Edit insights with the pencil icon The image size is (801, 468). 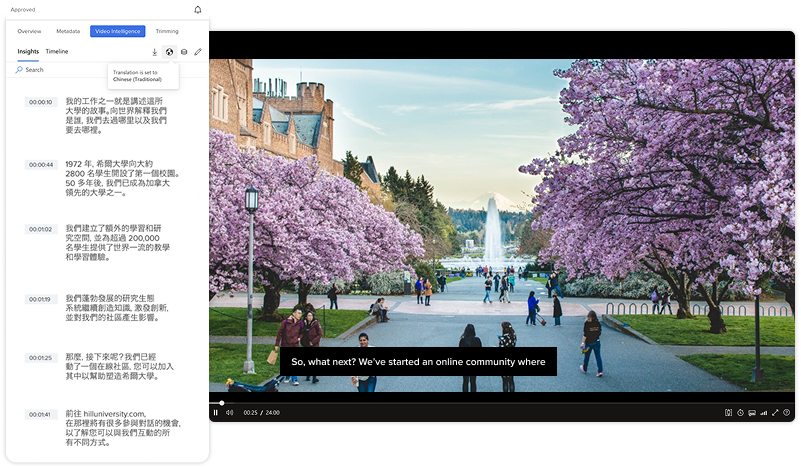pyautogui.click(x=198, y=52)
